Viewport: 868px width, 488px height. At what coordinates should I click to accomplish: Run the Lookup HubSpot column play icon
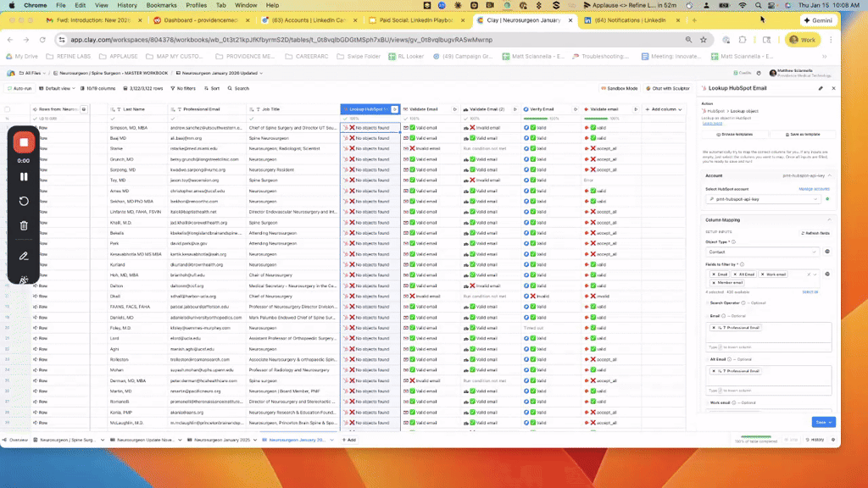[395, 109]
